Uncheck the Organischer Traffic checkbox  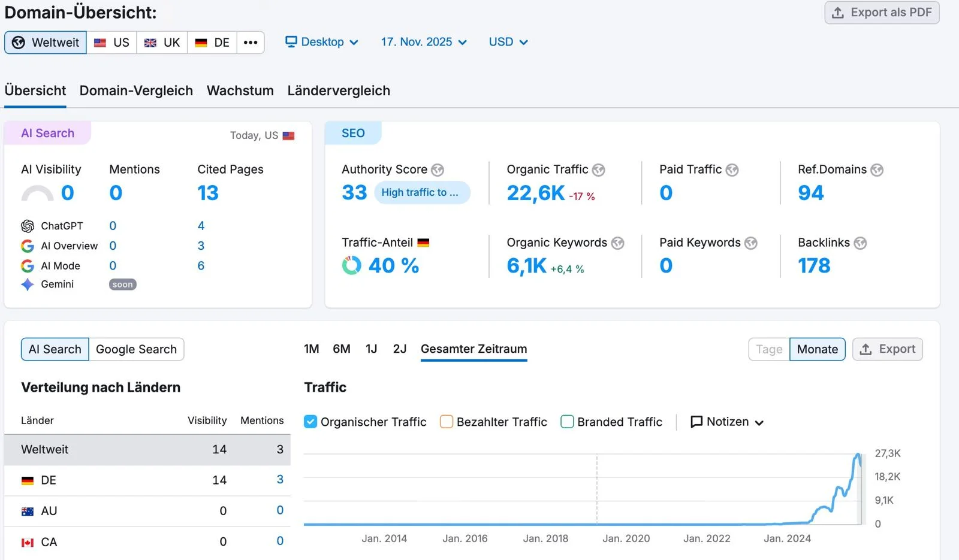310,422
